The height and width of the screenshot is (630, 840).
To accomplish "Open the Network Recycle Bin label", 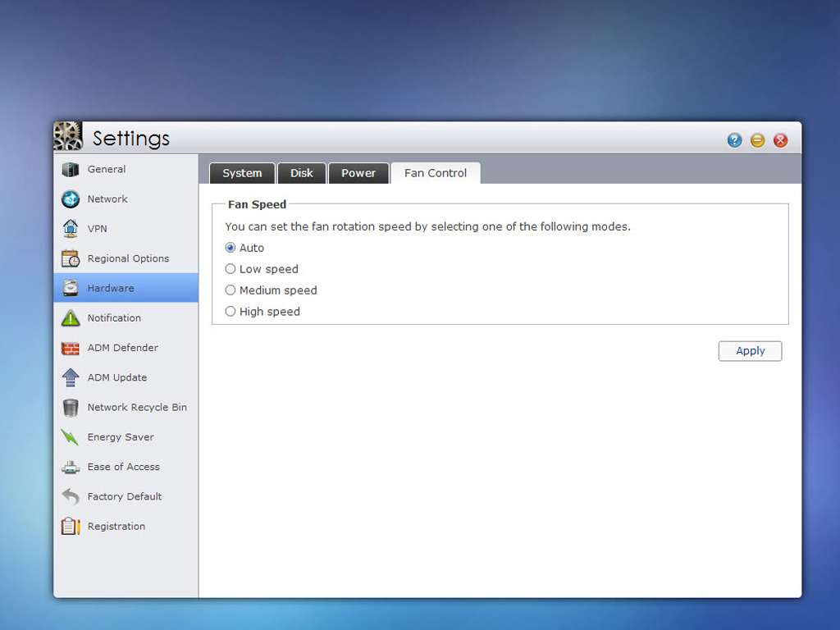I will tap(137, 407).
